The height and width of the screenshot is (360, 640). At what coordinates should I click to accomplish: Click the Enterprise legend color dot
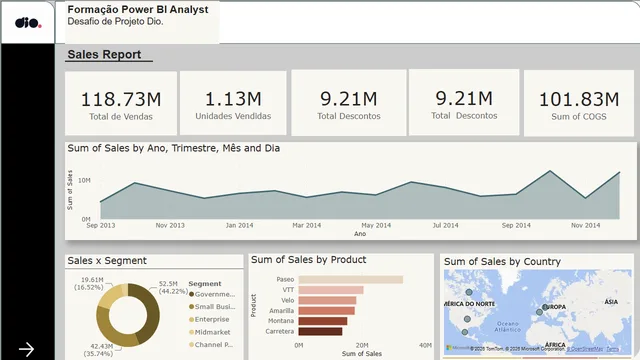click(x=191, y=320)
